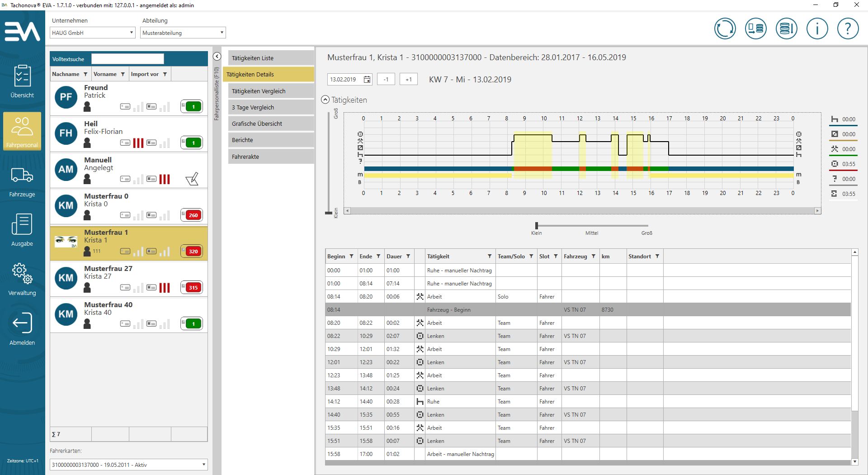868x475 pixels.
Task: Click the Volltextsuche search field
Action: [x=127, y=59]
